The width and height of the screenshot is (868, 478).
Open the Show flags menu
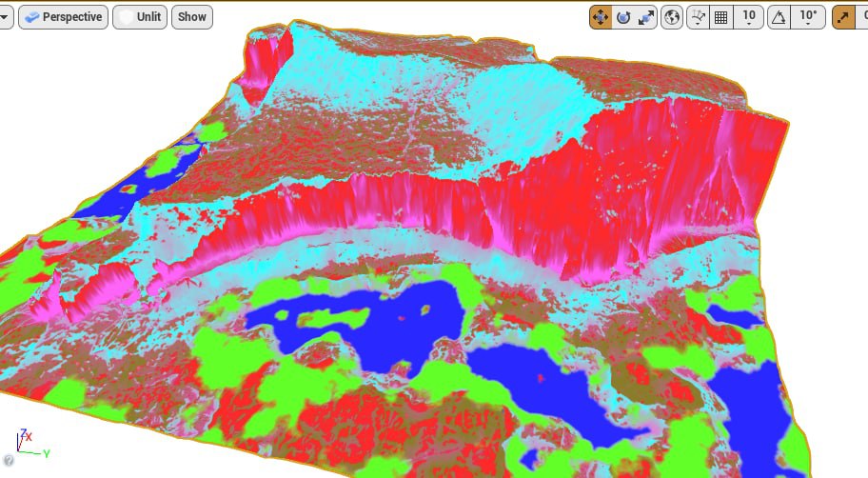(192, 17)
